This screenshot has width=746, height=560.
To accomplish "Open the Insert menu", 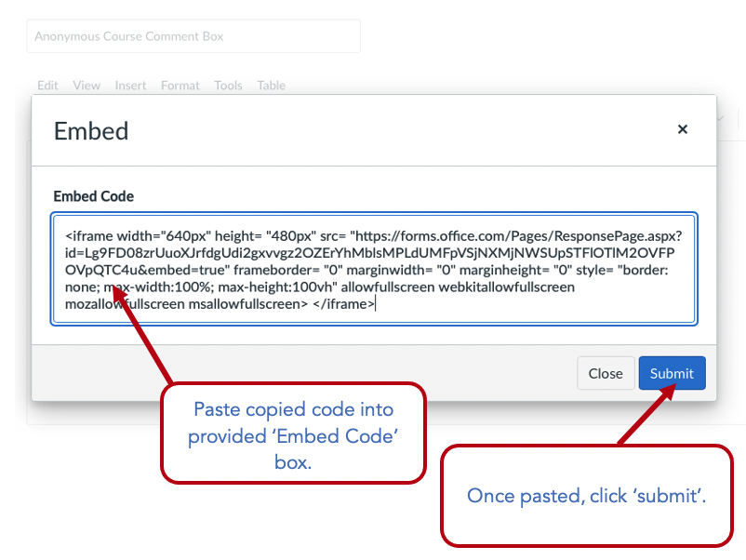I will click(130, 86).
